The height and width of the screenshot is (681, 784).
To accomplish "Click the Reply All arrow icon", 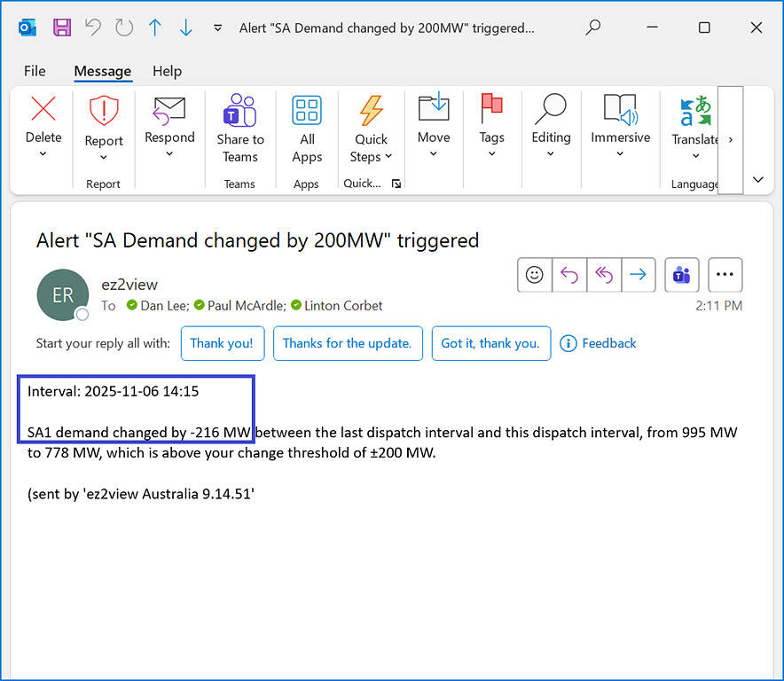I will pyautogui.click(x=603, y=275).
